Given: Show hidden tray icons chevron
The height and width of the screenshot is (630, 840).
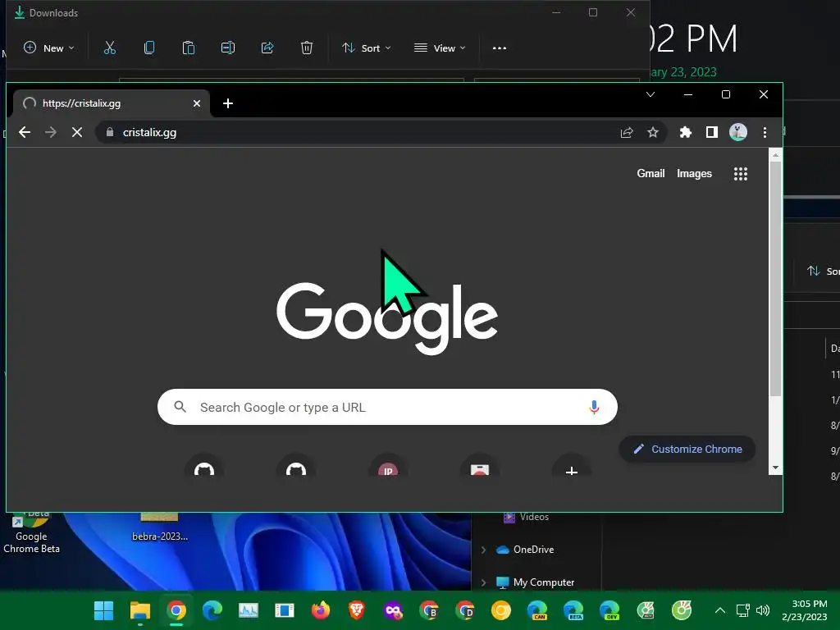Looking at the screenshot, I should tap(720, 610).
